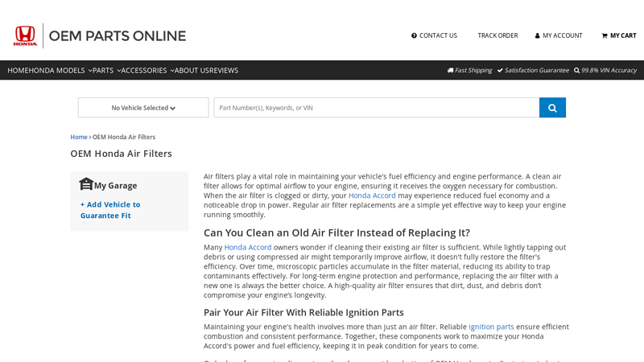Viewport: 644px width, 362px height.
Task: Click the OEM Honda Air Filters heading
Action: coord(122,154)
